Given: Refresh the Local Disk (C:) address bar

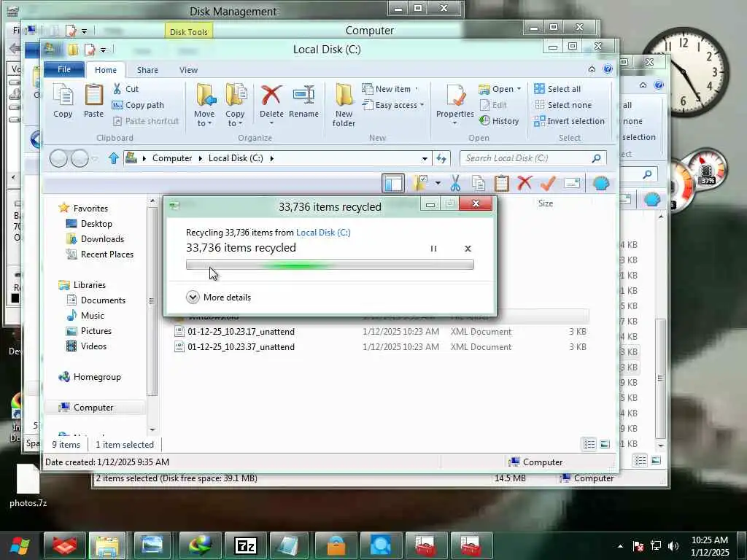Looking at the screenshot, I should pyautogui.click(x=441, y=158).
